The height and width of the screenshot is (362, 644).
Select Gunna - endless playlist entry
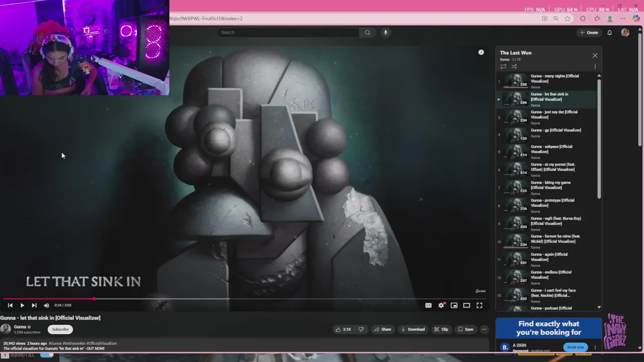tap(547, 277)
